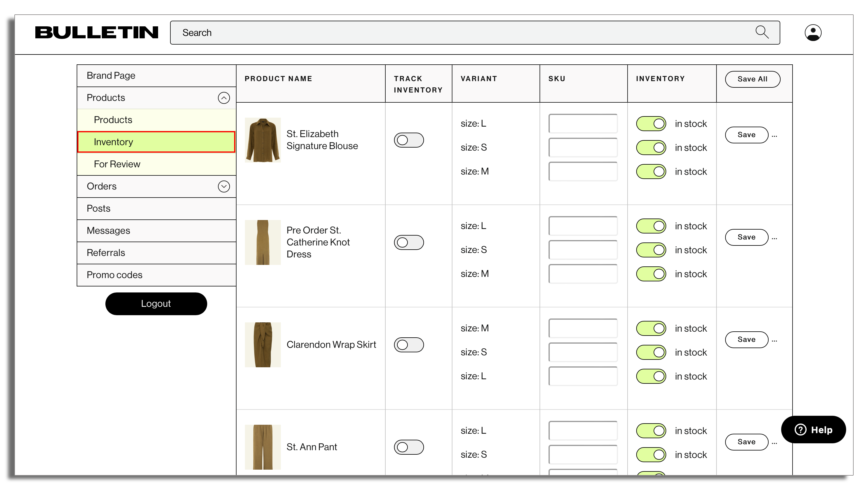
Task: Click SKU field for St. Ann Pant size L
Action: [583, 431]
